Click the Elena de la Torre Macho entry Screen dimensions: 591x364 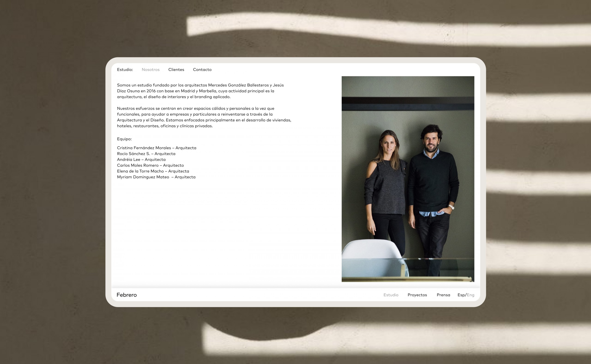point(153,171)
